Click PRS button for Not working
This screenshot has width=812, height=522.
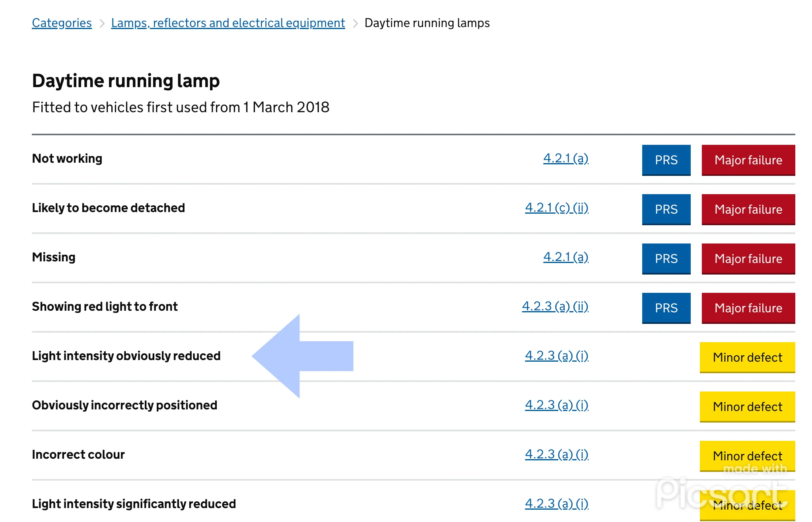(666, 160)
